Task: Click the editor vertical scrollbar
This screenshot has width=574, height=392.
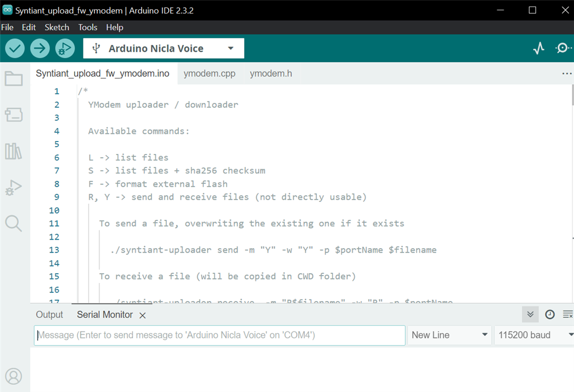Action: point(572,94)
